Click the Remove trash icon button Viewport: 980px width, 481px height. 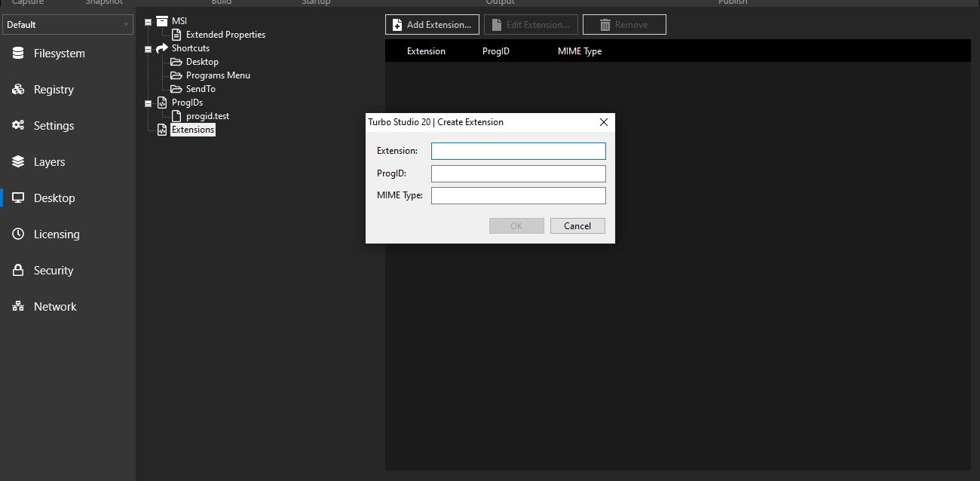624,24
